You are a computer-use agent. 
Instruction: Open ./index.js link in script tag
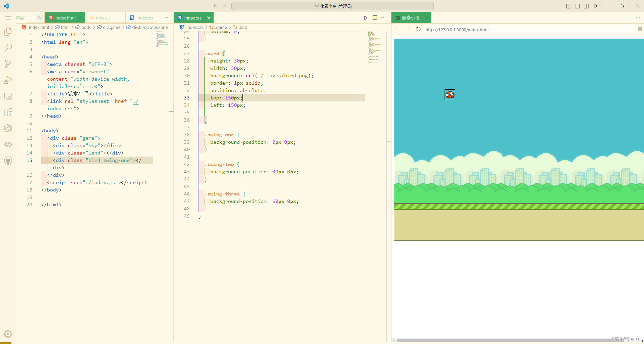[x=100, y=182]
